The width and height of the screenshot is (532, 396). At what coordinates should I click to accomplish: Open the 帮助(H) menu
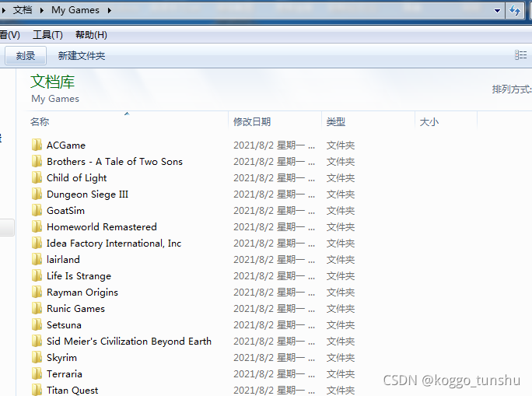(x=91, y=34)
